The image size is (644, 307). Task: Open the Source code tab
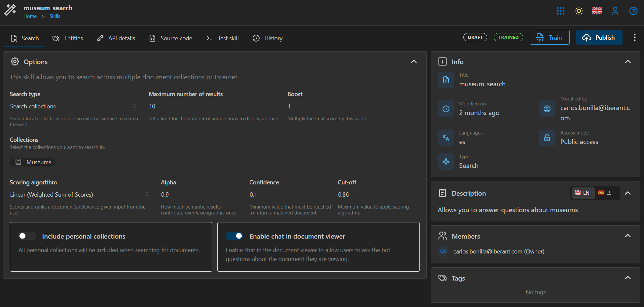point(171,38)
